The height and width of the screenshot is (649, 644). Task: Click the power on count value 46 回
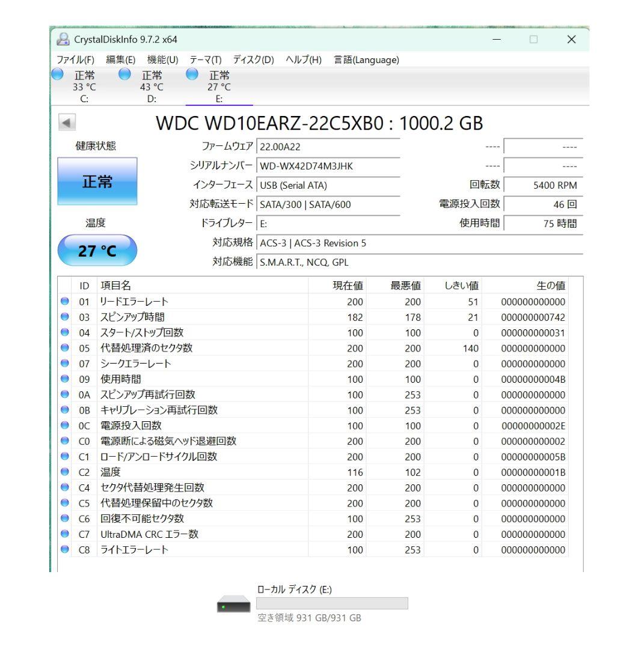pyautogui.click(x=544, y=204)
